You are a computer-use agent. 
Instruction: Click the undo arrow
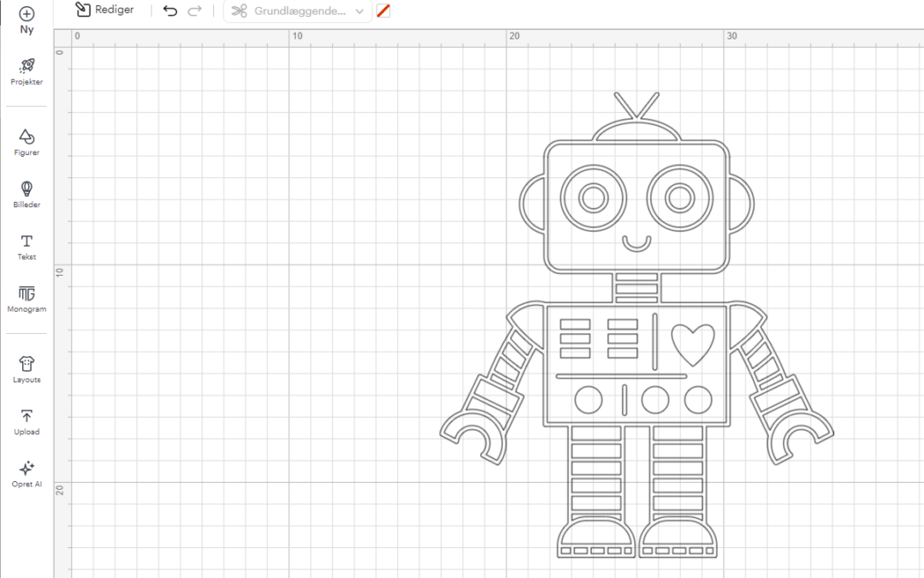point(170,11)
